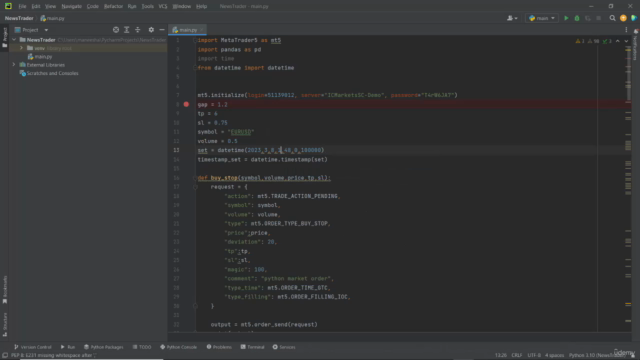Collapse the NewsTrader project root

coord(14,40)
